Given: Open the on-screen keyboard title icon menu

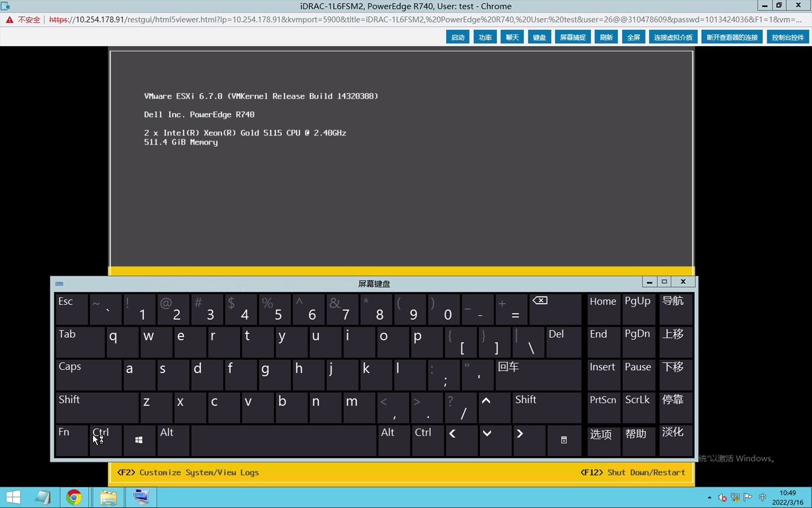Looking at the screenshot, I should pyautogui.click(x=59, y=284).
